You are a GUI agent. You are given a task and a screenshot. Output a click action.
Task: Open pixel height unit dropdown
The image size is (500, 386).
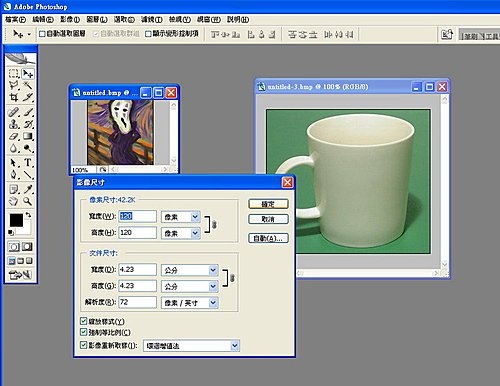(x=195, y=233)
